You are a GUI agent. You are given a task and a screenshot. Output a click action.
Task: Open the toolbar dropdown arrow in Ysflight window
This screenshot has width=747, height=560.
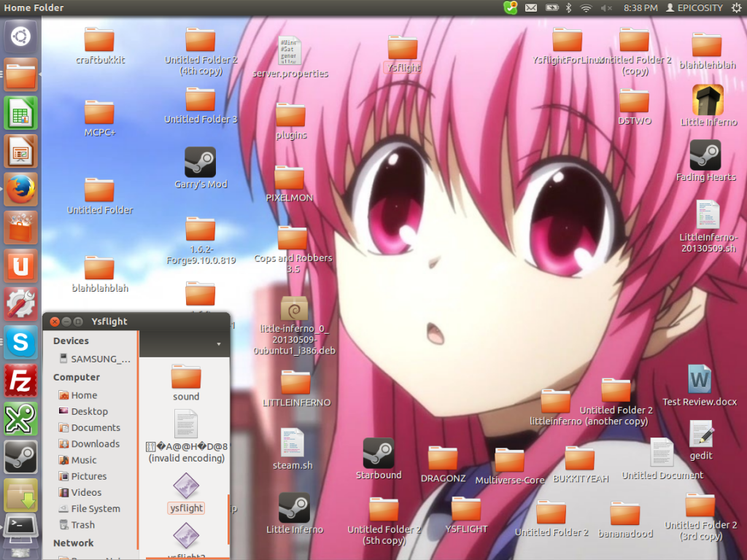pyautogui.click(x=219, y=344)
